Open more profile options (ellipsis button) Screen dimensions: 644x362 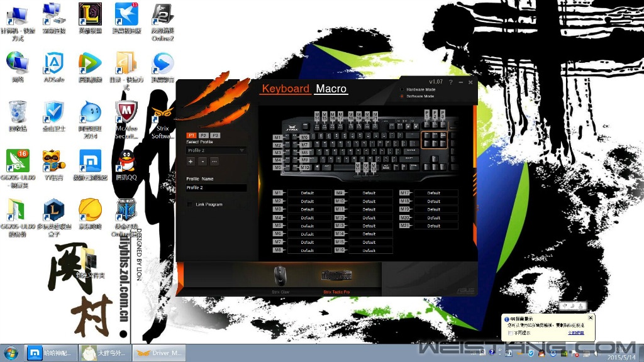coord(214,162)
